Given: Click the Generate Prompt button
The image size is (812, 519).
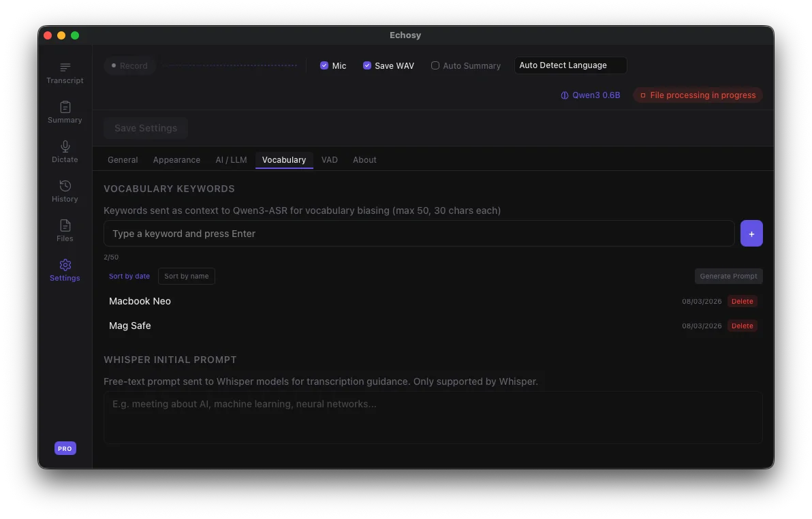Looking at the screenshot, I should pyautogui.click(x=728, y=276).
